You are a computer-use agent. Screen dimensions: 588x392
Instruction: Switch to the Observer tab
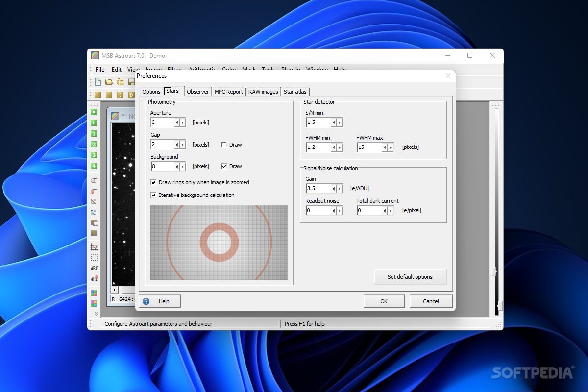pyautogui.click(x=198, y=92)
